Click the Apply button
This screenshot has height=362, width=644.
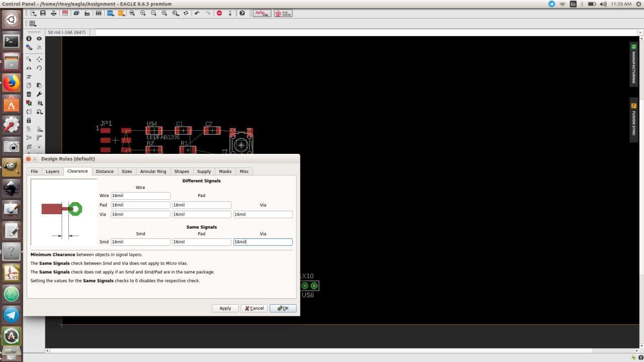225,308
